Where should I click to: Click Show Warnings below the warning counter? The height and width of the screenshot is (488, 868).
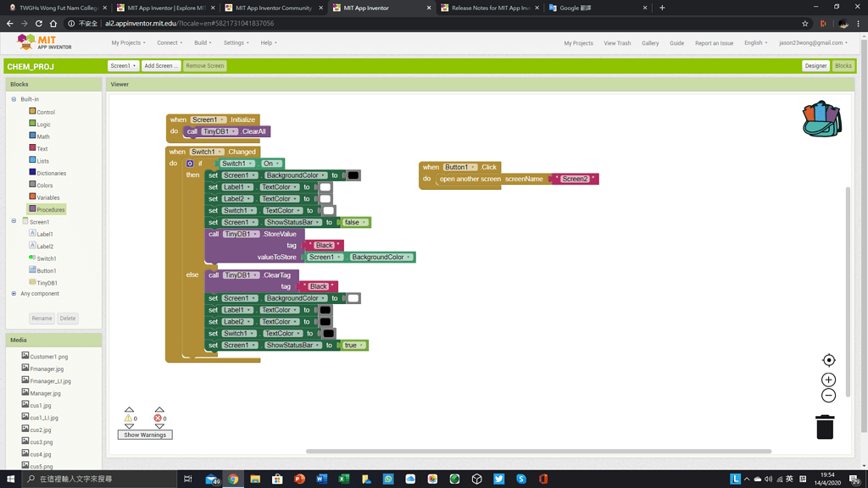(144, 434)
